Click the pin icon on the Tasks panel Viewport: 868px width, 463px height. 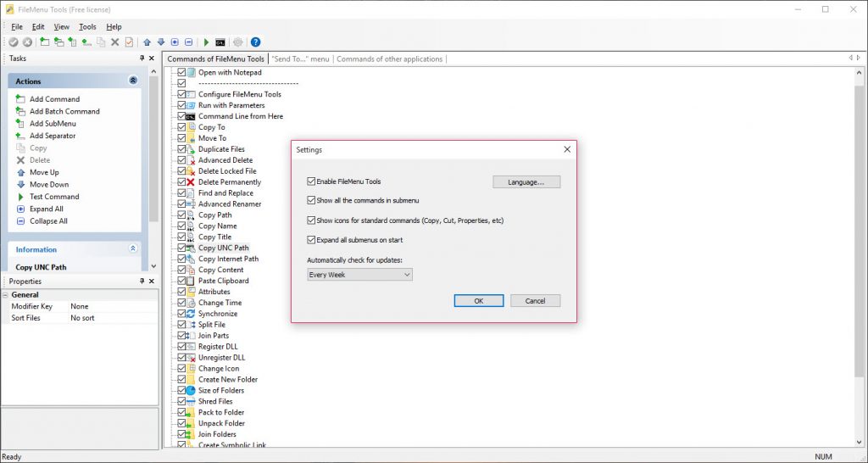[142, 59]
